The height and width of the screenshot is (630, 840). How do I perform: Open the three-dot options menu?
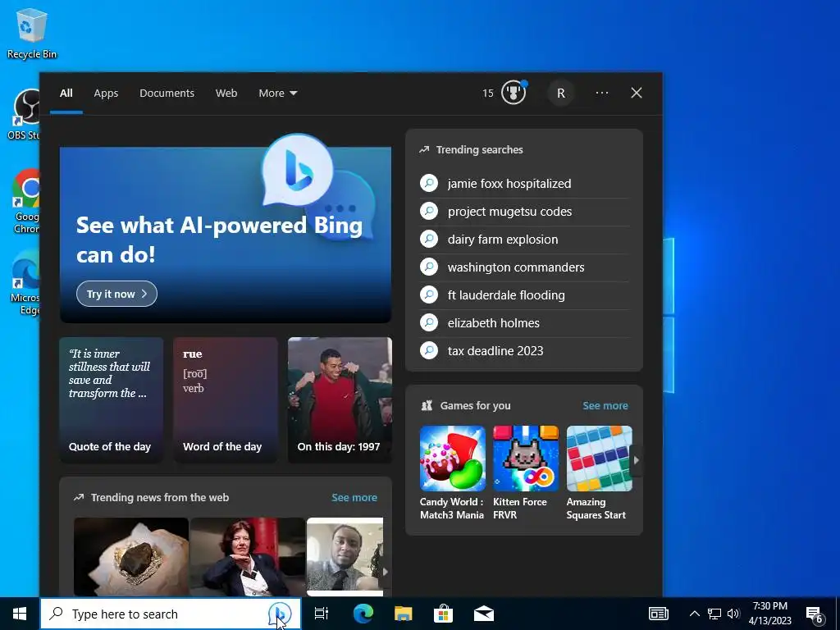point(602,93)
